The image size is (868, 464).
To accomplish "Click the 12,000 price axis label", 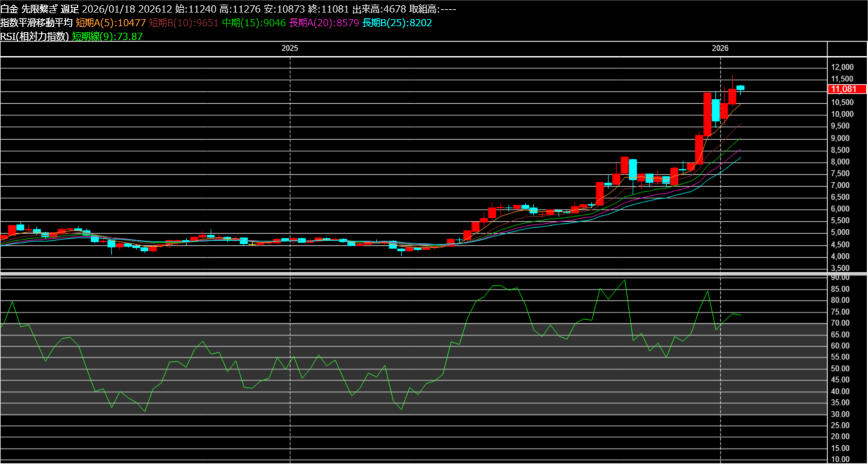I will point(842,67).
